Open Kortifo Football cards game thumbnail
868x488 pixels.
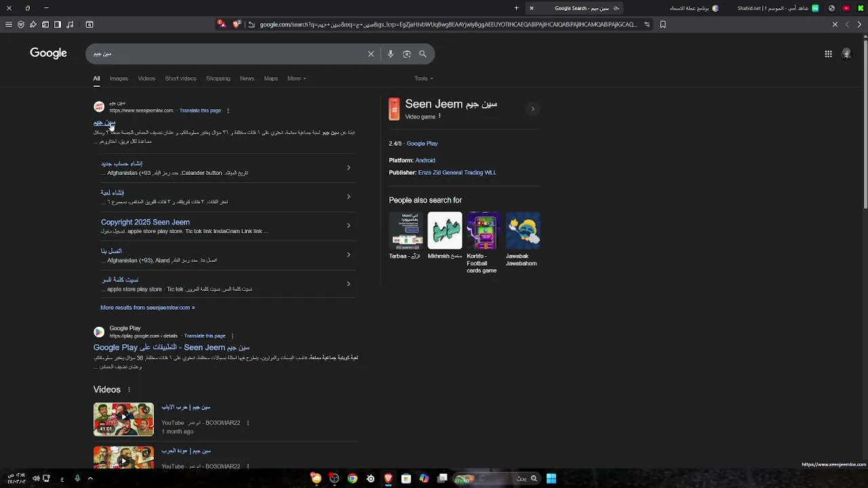pos(484,230)
